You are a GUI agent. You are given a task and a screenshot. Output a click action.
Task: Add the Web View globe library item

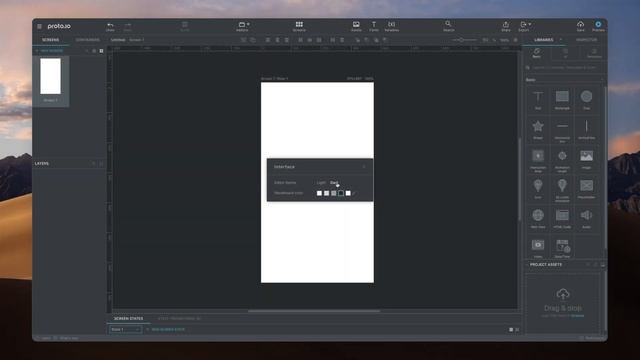tap(538, 218)
